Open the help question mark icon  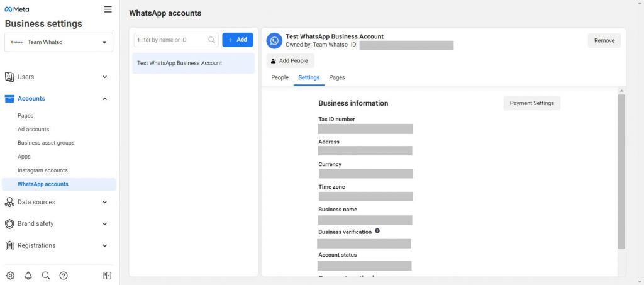tap(63, 276)
